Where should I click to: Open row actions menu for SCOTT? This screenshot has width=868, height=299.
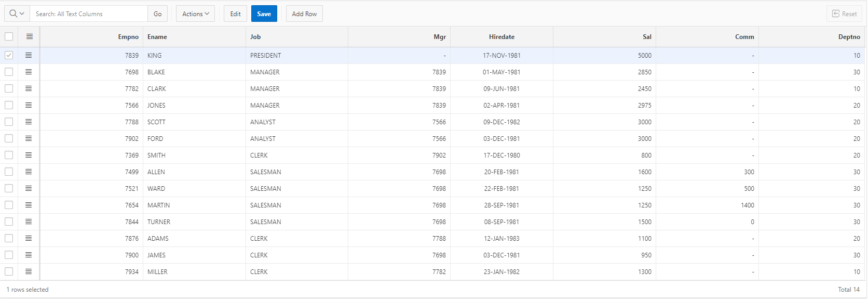pos(29,122)
